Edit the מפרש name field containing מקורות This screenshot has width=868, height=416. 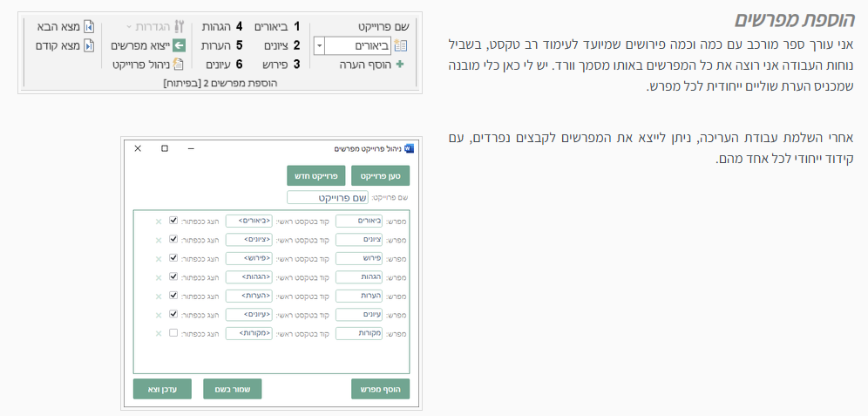359,333
